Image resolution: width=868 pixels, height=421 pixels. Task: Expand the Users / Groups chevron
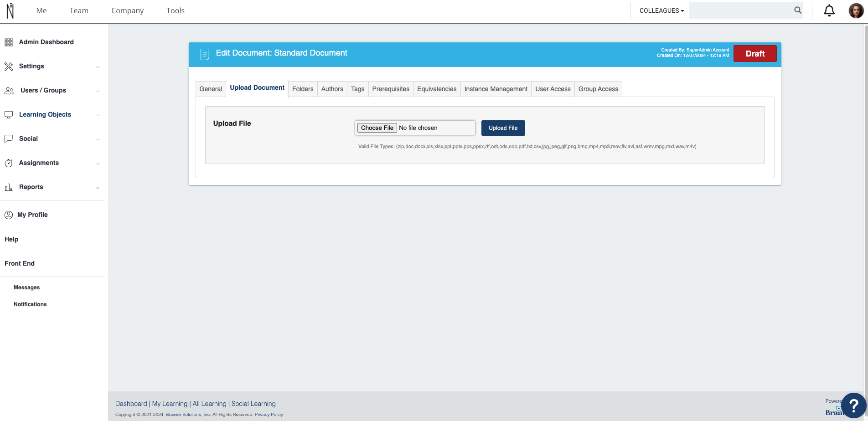[x=98, y=91]
